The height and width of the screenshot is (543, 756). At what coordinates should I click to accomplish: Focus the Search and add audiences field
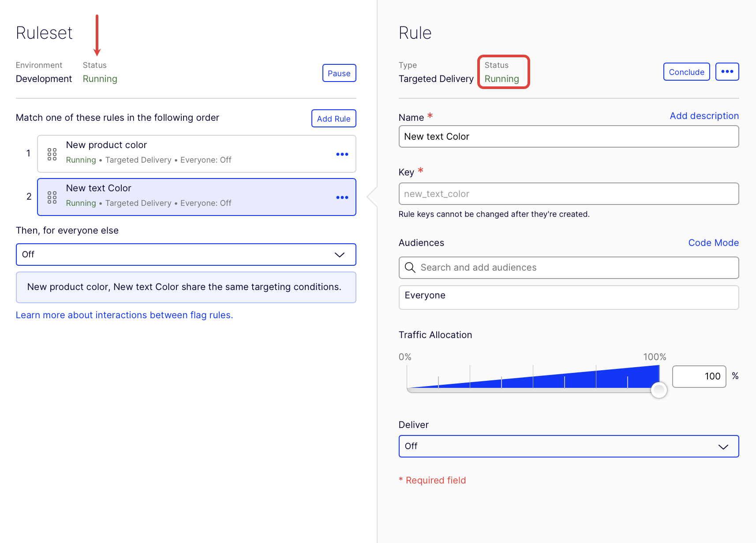(573, 268)
